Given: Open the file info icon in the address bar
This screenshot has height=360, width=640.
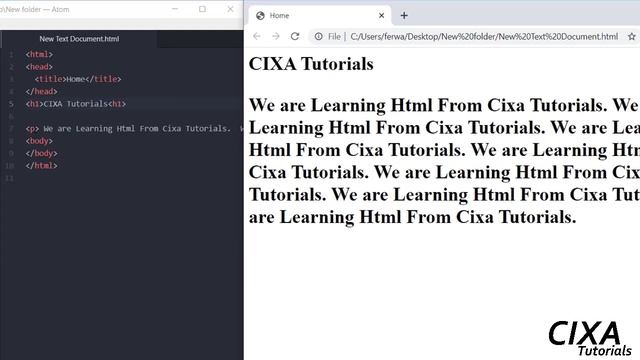Looking at the screenshot, I should tap(318, 36).
